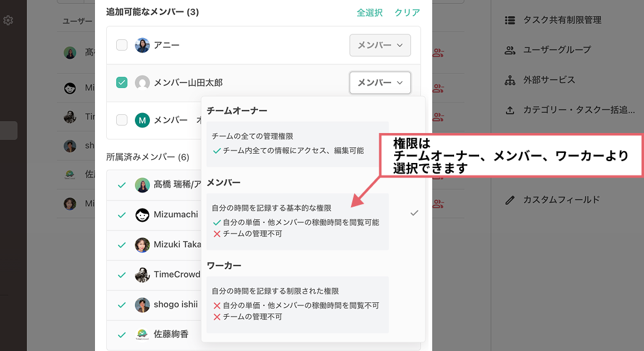Pick the currently checked メンバー role option
Viewport: 644px width, 351px height.
pyautogui.click(x=297, y=221)
